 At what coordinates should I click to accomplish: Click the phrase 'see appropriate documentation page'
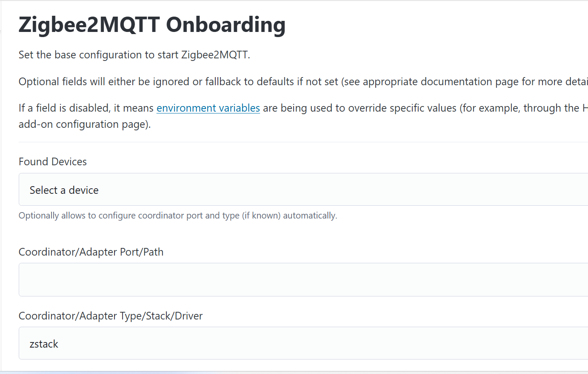[431, 82]
